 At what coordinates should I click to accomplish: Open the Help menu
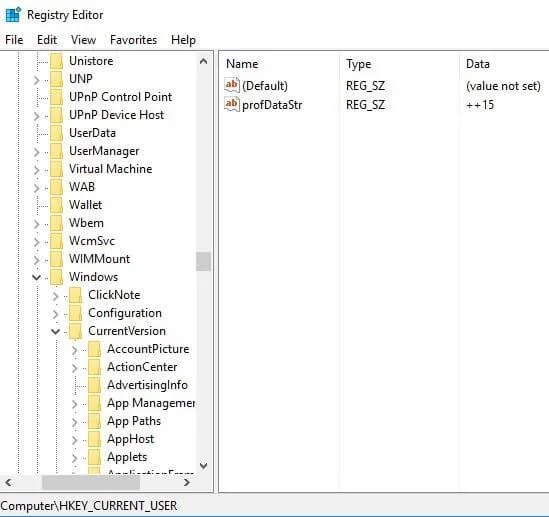[183, 40]
